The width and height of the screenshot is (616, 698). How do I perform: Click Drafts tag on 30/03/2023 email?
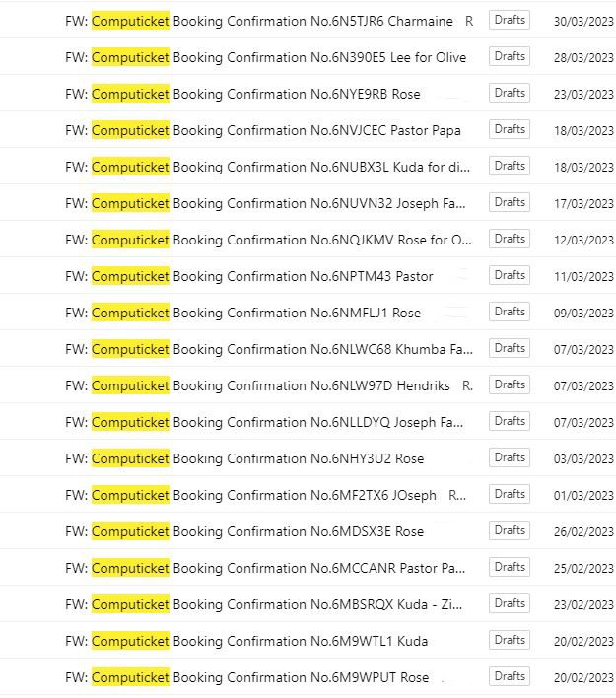click(x=510, y=20)
